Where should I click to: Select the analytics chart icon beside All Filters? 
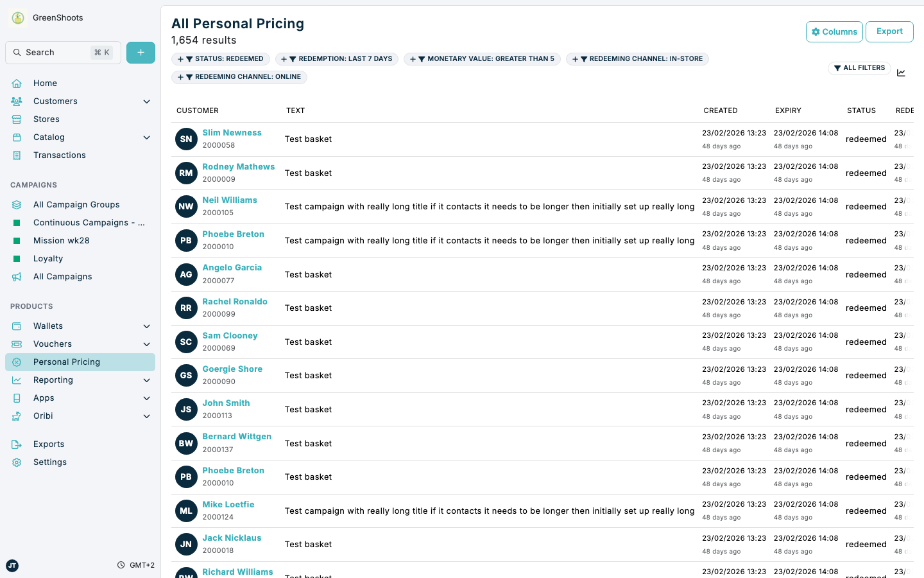point(902,72)
